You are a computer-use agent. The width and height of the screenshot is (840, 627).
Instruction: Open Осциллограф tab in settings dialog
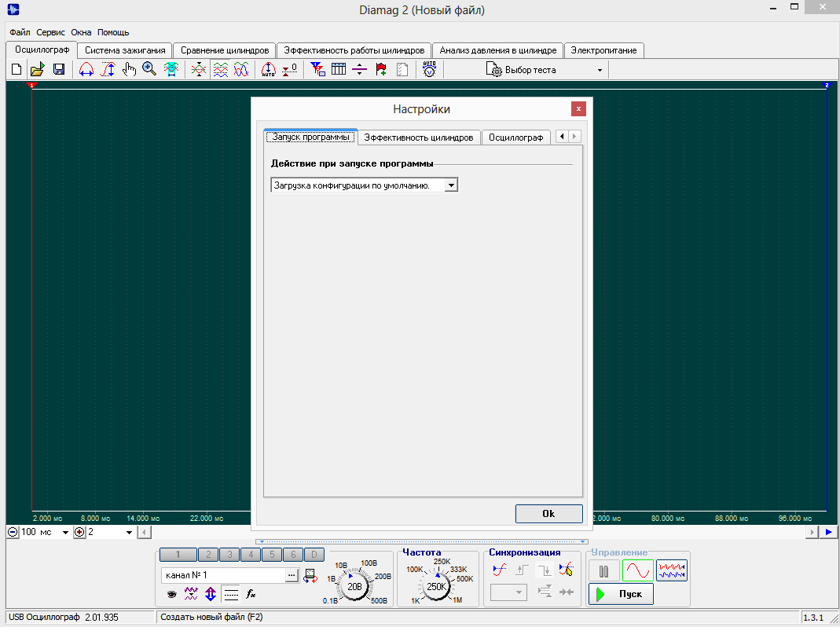(x=515, y=137)
